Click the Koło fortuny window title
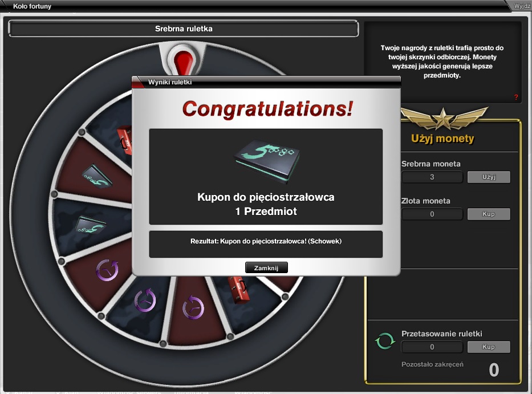 (32, 6)
